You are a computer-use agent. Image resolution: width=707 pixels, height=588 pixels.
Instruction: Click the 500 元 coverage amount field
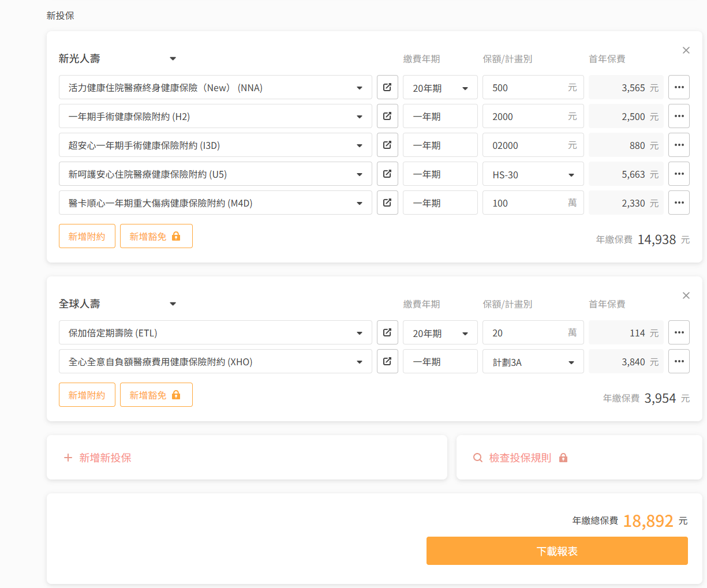pyautogui.click(x=525, y=88)
